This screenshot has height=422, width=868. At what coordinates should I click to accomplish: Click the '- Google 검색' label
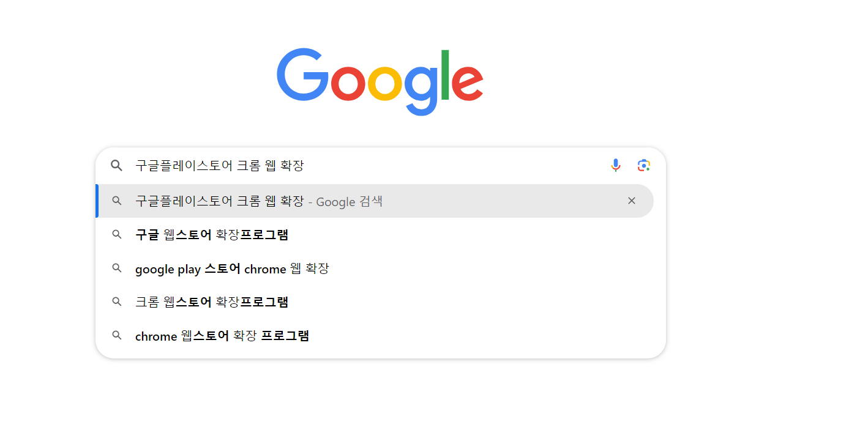point(345,201)
